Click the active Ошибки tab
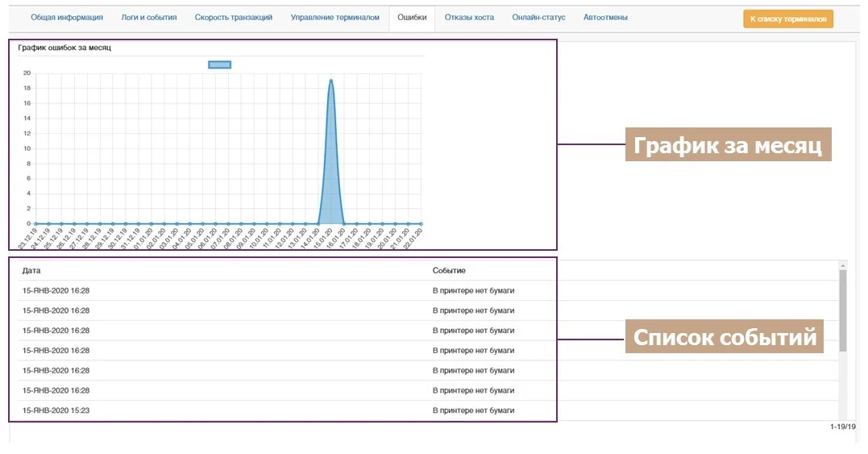The image size is (868, 454). 412,18
